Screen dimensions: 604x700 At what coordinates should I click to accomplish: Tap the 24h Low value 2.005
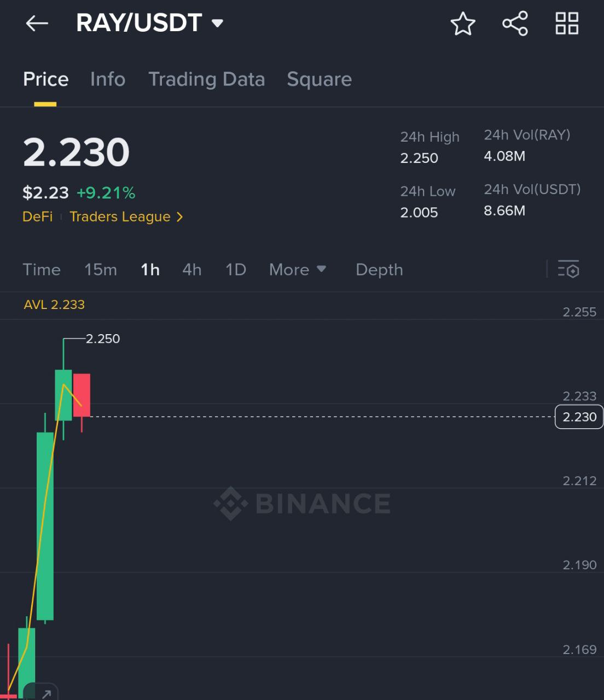tap(419, 212)
